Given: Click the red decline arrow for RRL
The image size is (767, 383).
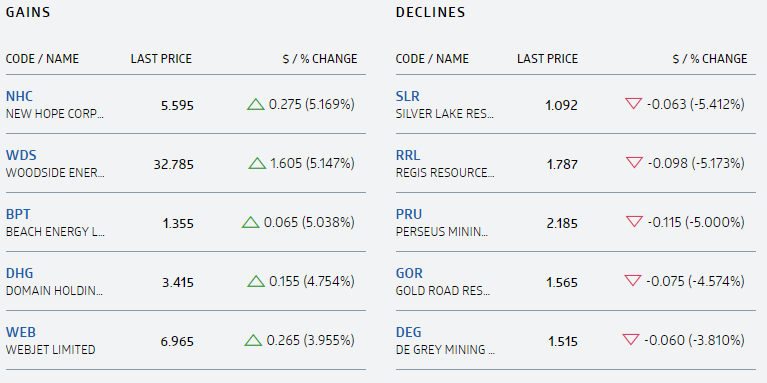Looking at the screenshot, I should click(x=634, y=163).
